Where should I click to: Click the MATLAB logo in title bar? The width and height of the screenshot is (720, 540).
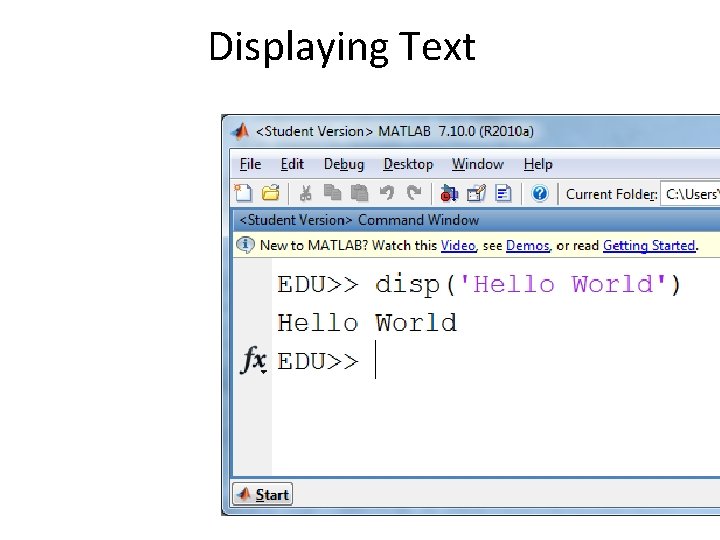(240, 131)
